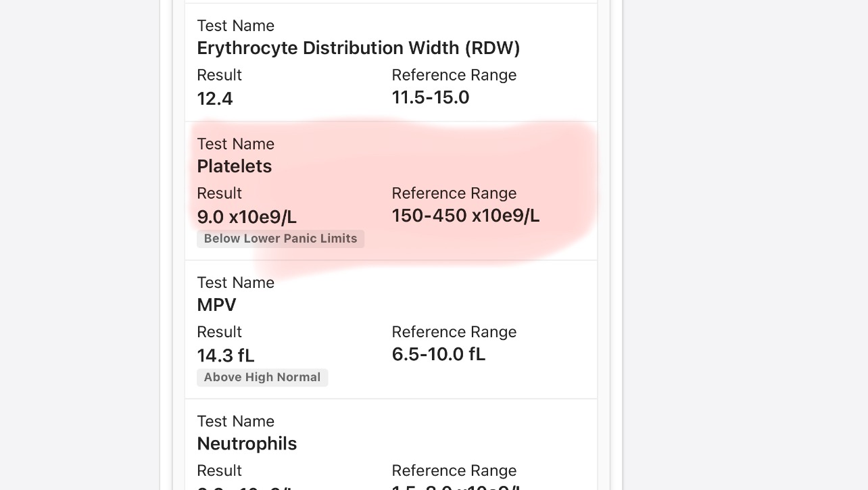Click the Reference Range label in the MPV card
Viewport: 868px width, 490px height.
pos(454,332)
